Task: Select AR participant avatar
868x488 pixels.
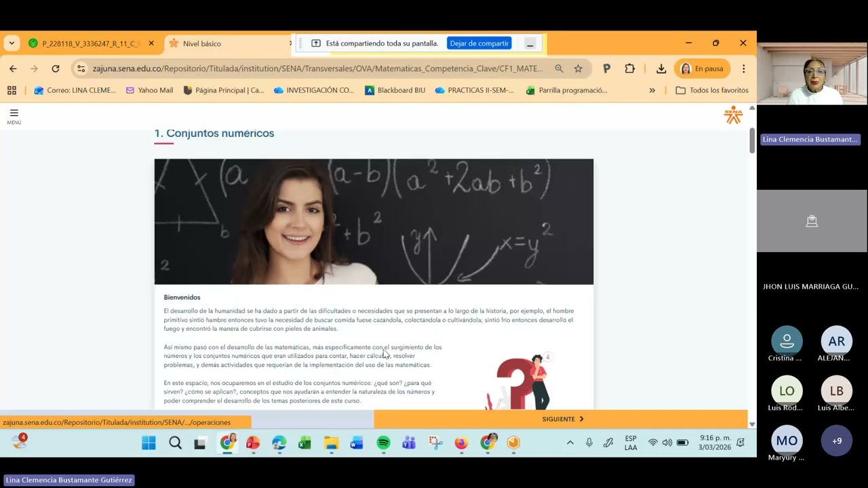Action: (x=836, y=341)
